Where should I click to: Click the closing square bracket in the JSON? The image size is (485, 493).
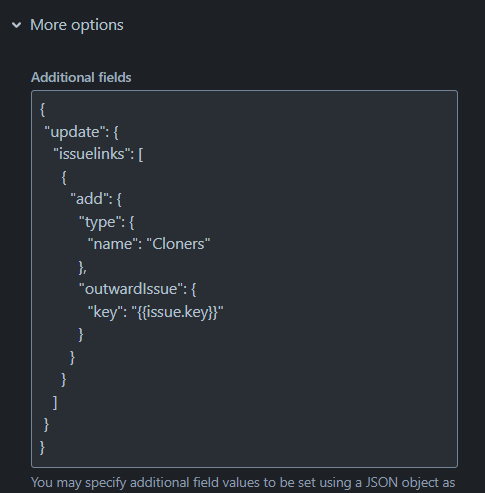(x=55, y=403)
